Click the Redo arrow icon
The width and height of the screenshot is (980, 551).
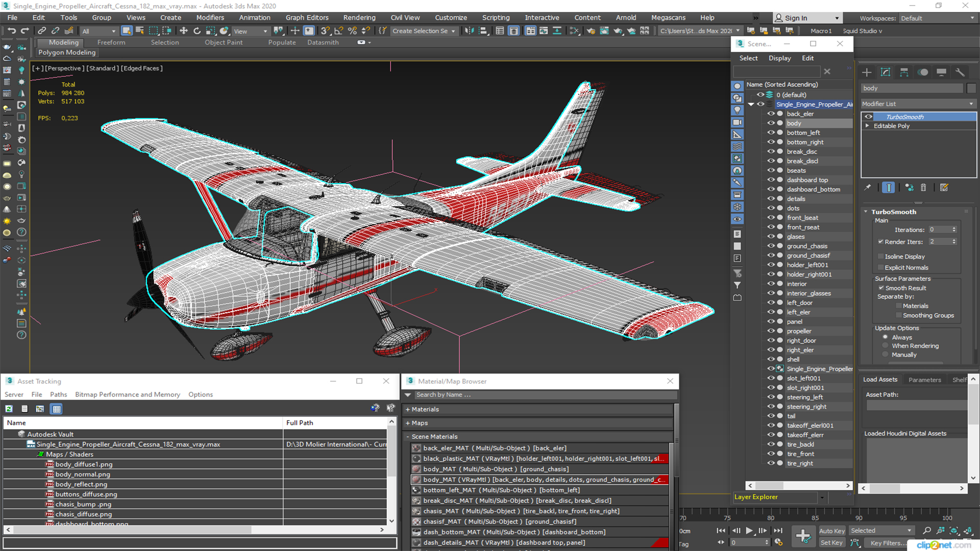click(x=24, y=31)
